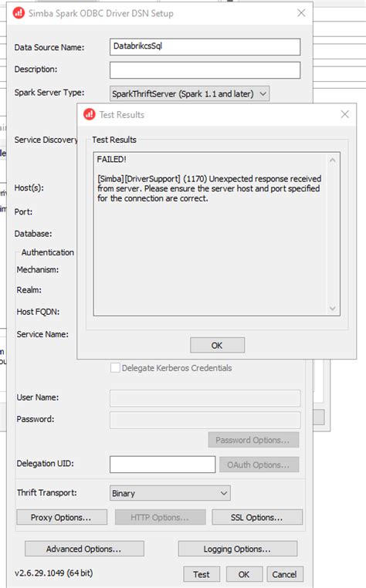Open HTTP Options
Image resolution: width=366 pixels, height=588 pixels.
161,517
